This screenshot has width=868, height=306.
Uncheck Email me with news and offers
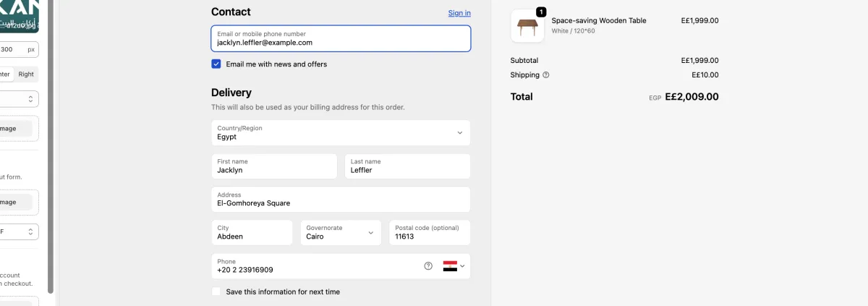pos(216,64)
